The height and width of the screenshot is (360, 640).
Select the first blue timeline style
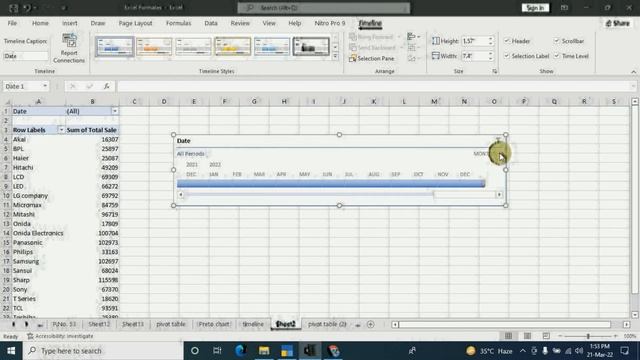tap(114, 46)
